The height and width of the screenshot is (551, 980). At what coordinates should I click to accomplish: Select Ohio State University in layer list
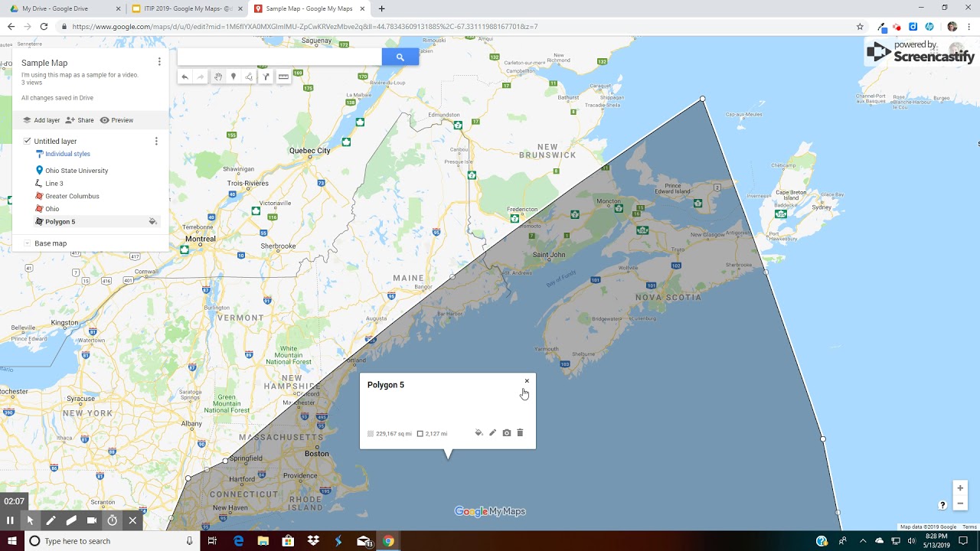tap(77, 171)
